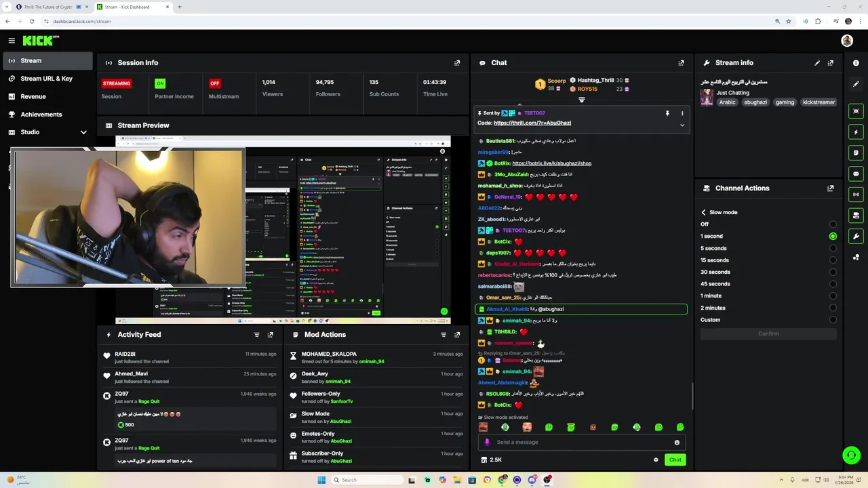The image size is (868, 488).
Task: Pop out the Session Info panel
Action: click(457, 62)
